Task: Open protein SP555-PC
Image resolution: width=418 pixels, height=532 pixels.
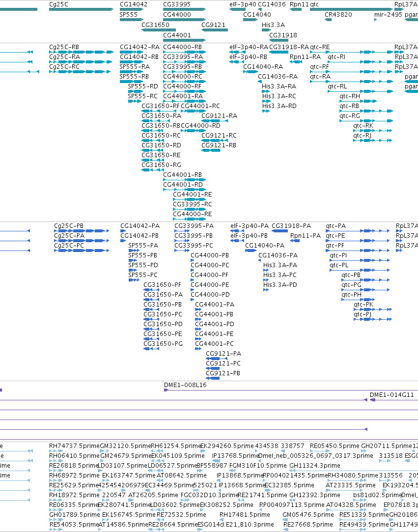Action: [143, 275]
